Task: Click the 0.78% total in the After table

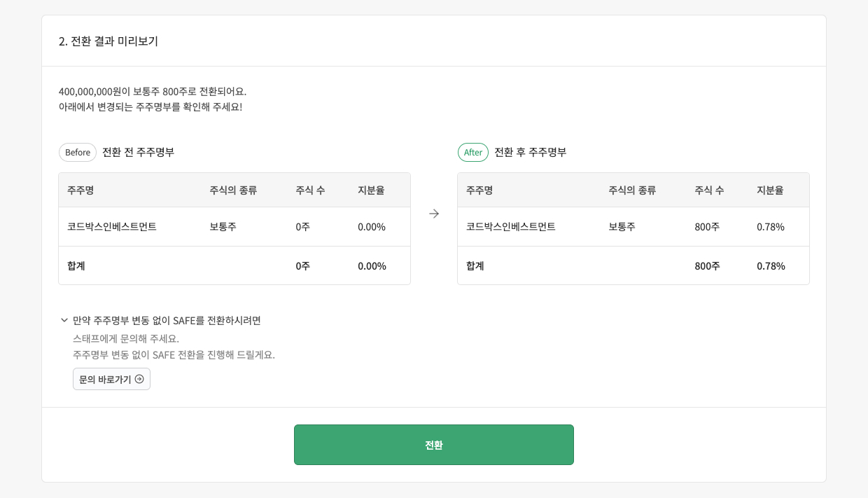Action: pos(770,265)
